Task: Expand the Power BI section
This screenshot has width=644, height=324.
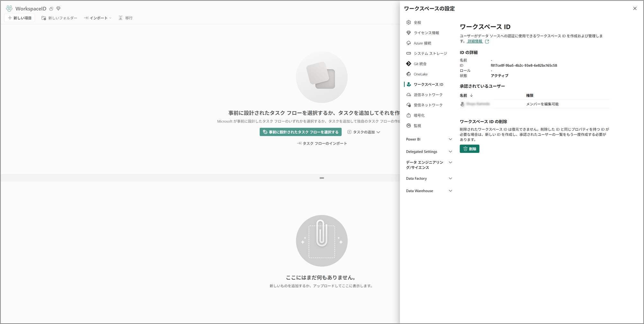Action: 429,139
